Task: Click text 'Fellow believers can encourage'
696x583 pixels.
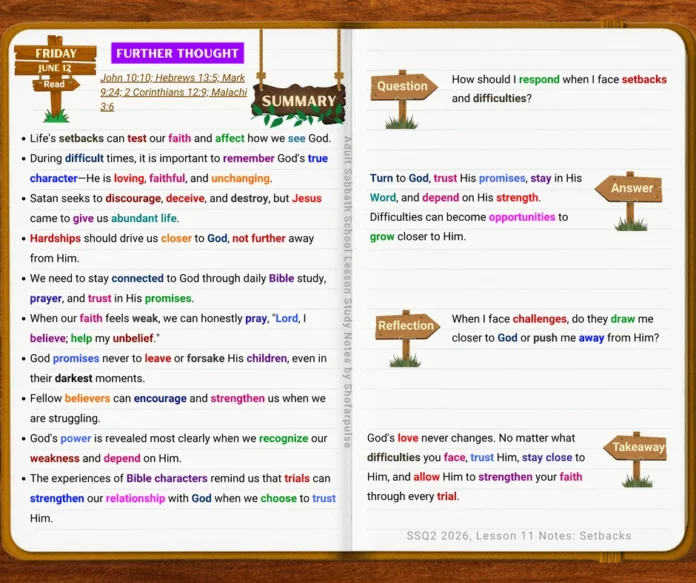Action: [108, 398]
